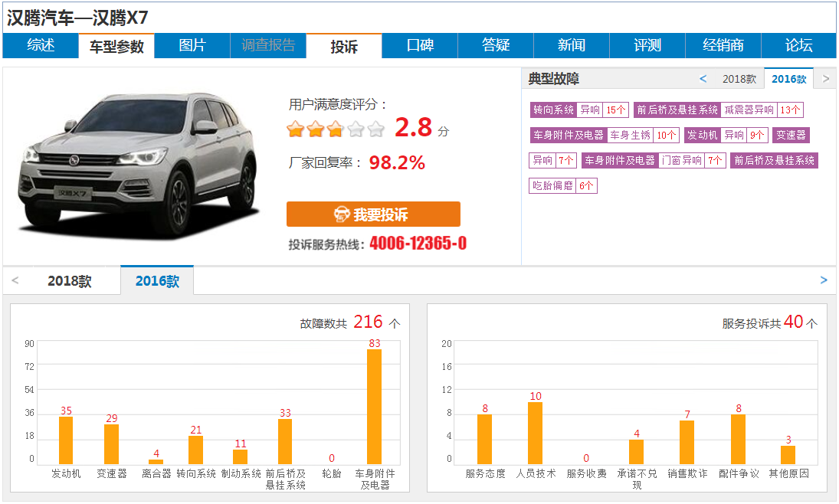Select 2018款 in the 典型故障 panel
This screenshot has width=839, height=504.
(739, 79)
